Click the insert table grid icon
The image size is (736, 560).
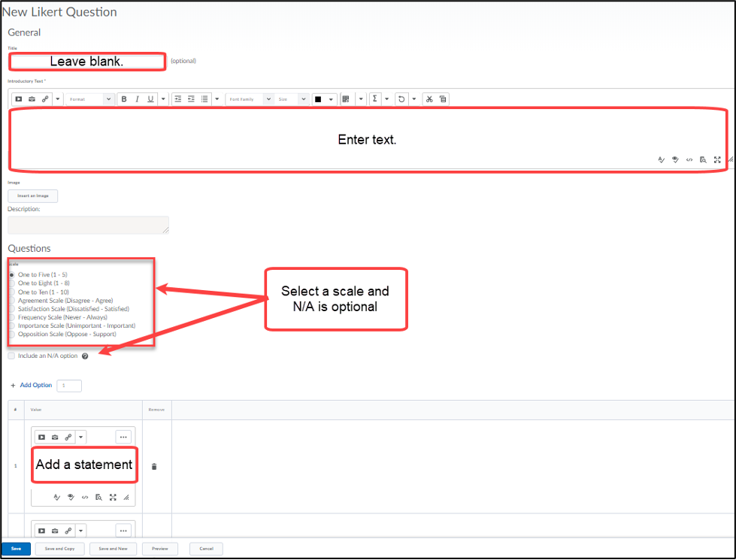click(x=345, y=99)
